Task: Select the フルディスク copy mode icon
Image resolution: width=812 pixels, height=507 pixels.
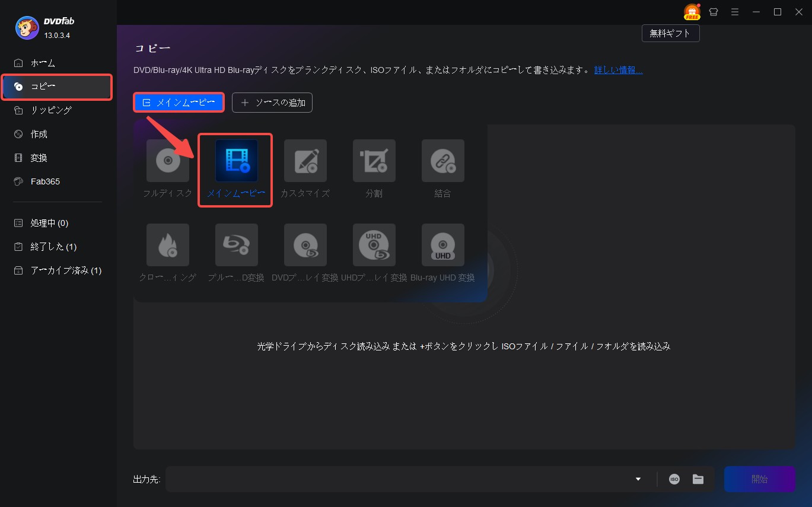Action: coord(168,161)
